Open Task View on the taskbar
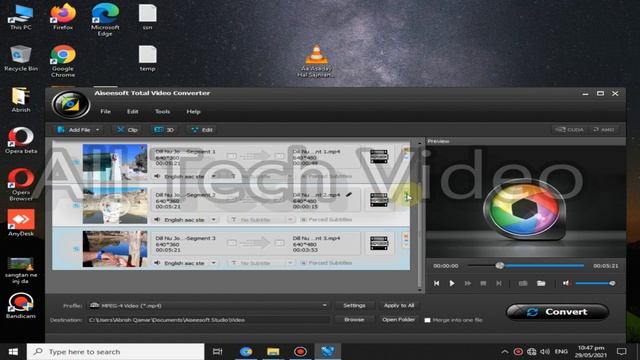 pyautogui.click(x=218, y=351)
